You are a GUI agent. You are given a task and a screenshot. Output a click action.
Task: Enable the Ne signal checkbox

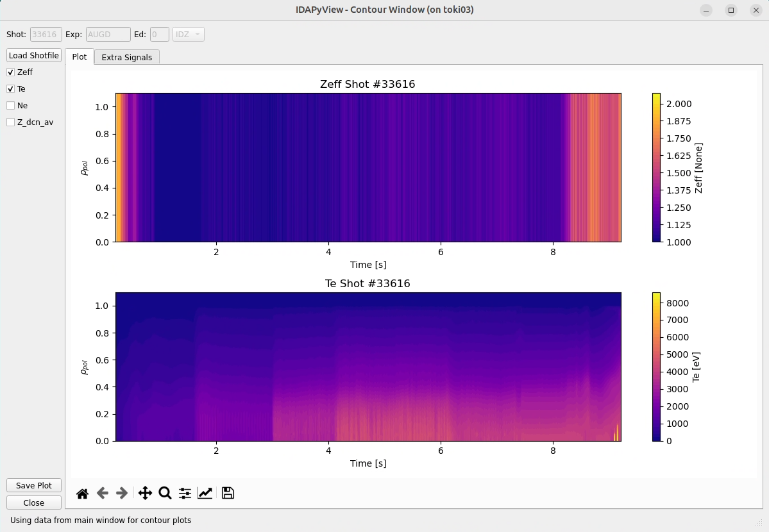pos(10,105)
